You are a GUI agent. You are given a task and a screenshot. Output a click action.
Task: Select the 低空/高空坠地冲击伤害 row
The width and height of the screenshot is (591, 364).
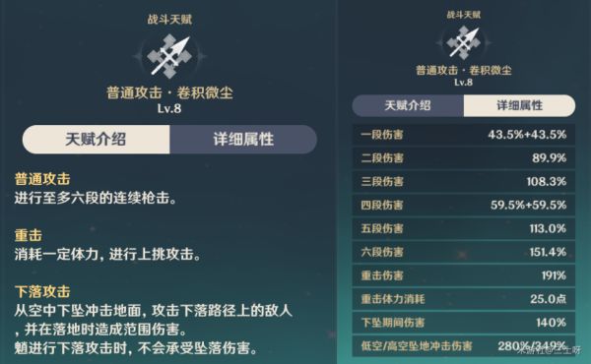pyautogui.click(x=464, y=346)
